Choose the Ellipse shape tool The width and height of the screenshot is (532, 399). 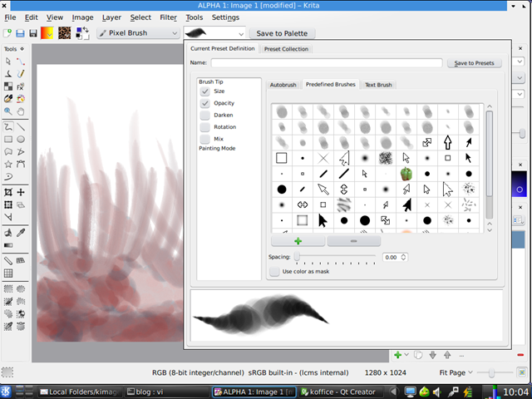coord(21,140)
